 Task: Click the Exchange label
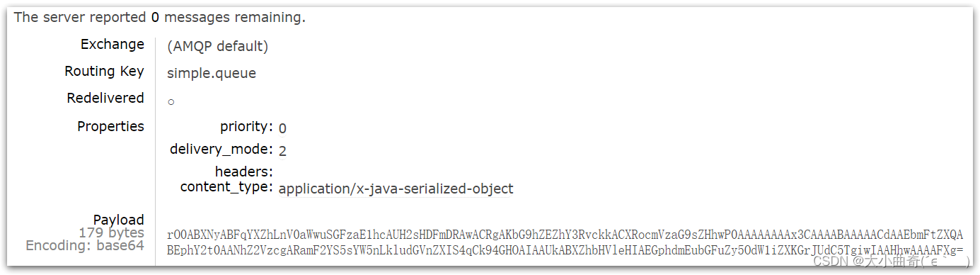pos(113,44)
